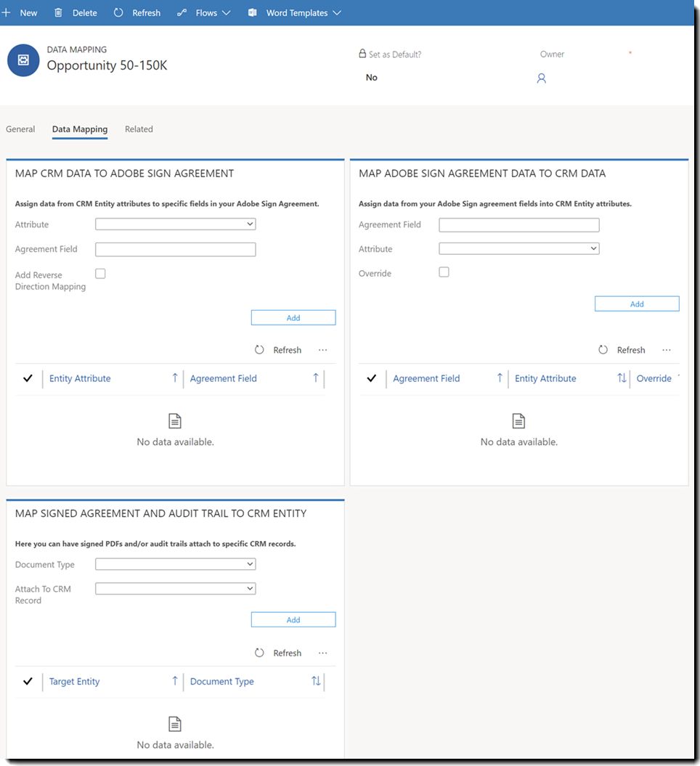Screen dimensions: 700x766
Task: Expand the Flows menu chevron
Action: coord(226,12)
